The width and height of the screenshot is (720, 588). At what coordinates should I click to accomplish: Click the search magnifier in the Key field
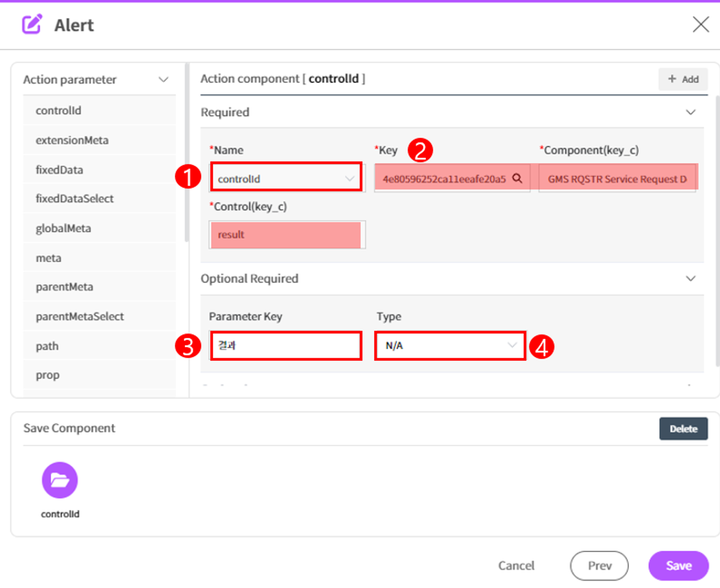(517, 178)
